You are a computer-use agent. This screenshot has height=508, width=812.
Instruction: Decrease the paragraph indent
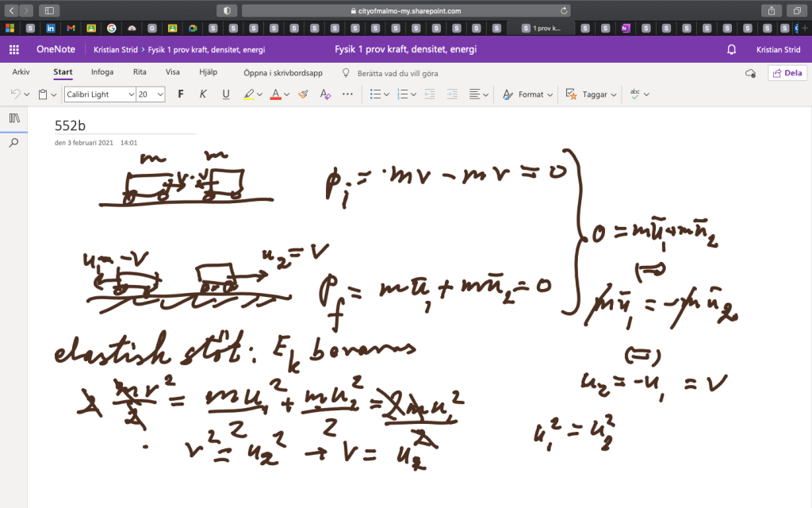coord(430,94)
